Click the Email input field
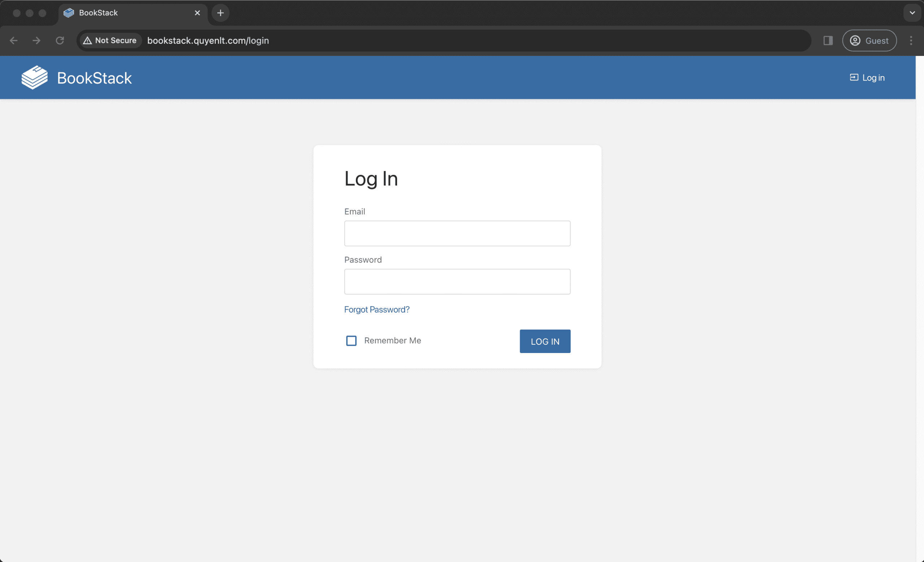The height and width of the screenshot is (562, 924). [457, 233]
